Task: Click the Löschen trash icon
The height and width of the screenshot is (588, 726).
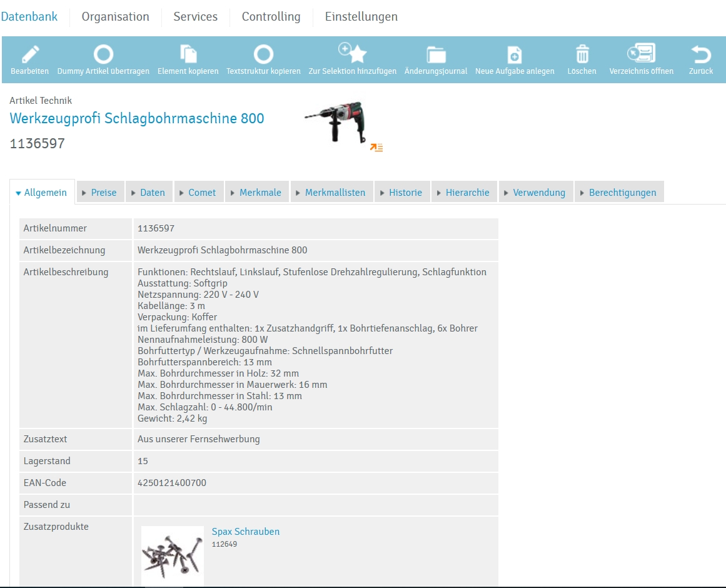Action: 582,54
